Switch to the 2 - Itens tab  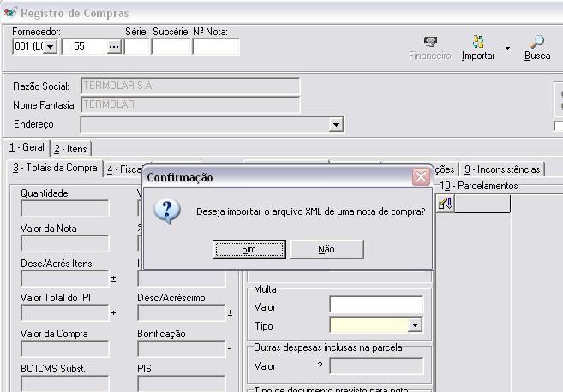(70, 149)
